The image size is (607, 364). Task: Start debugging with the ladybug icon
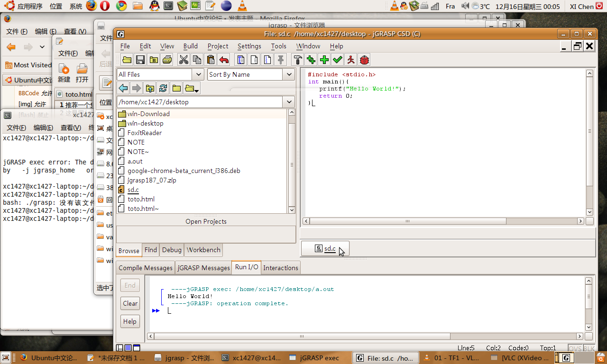coord(364,60)
